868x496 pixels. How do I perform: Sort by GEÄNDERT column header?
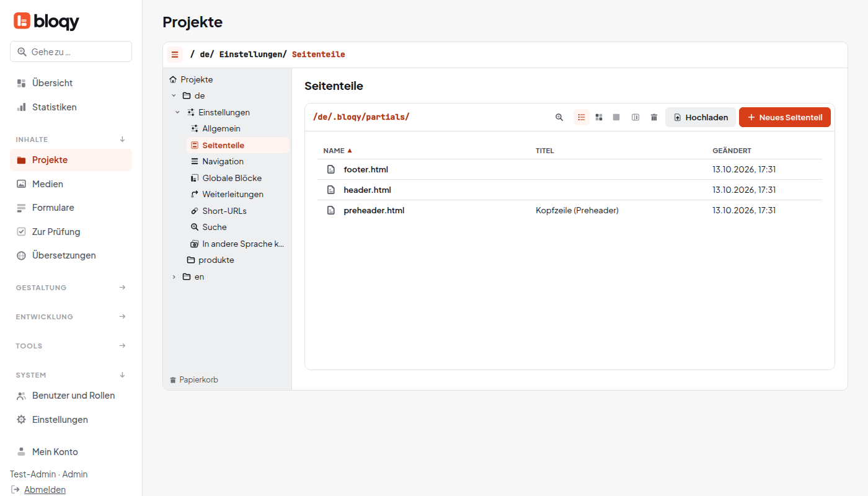click(732, 151)
